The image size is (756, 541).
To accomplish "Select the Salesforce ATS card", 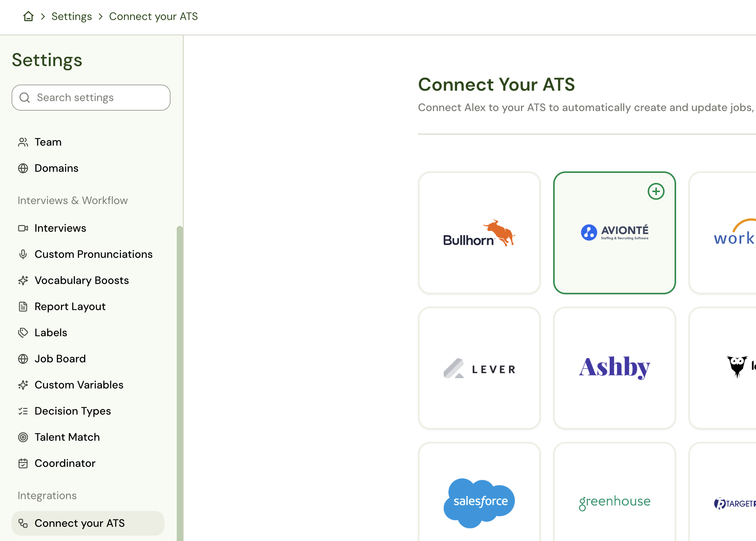I will (x=479, y=492).
